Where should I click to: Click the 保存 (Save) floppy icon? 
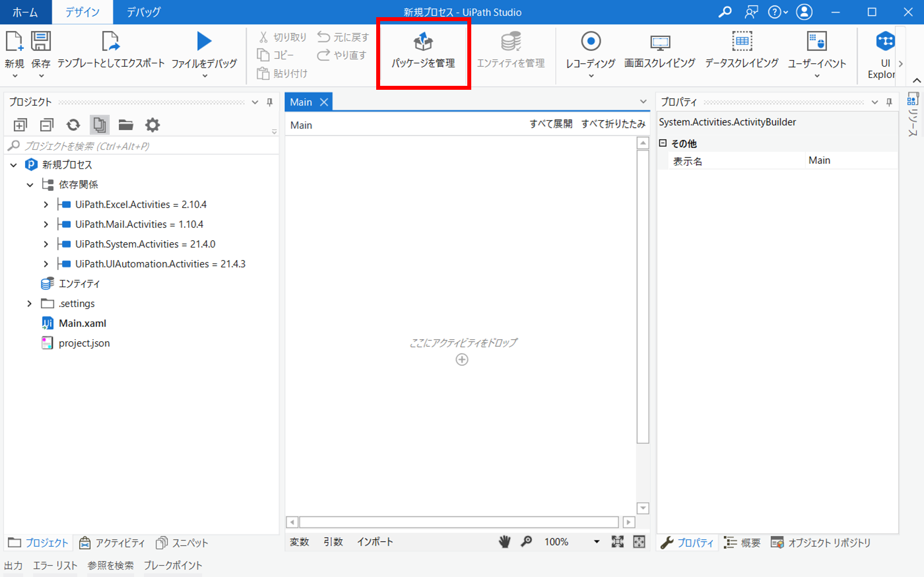click(x=41, y=42)
